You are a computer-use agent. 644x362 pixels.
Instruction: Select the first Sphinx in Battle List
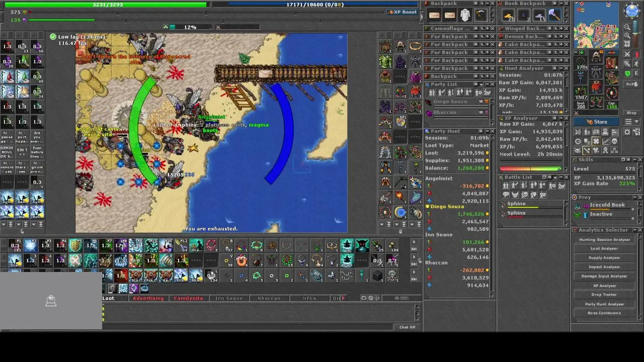(532, 204)
